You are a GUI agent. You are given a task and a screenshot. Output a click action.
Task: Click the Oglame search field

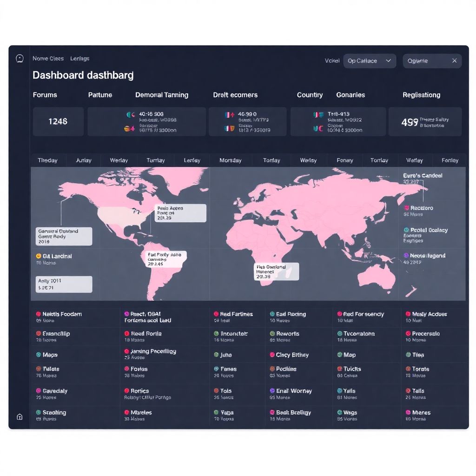coord(425,61)
